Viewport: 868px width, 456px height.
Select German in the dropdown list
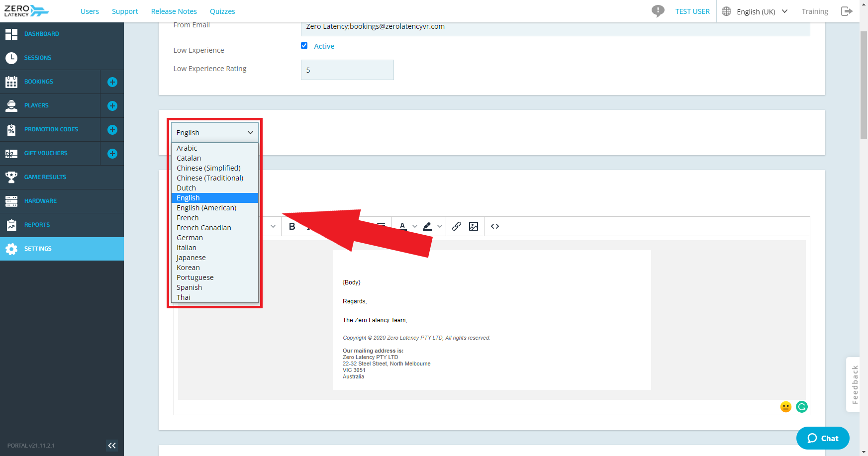[x=215, y=238]
